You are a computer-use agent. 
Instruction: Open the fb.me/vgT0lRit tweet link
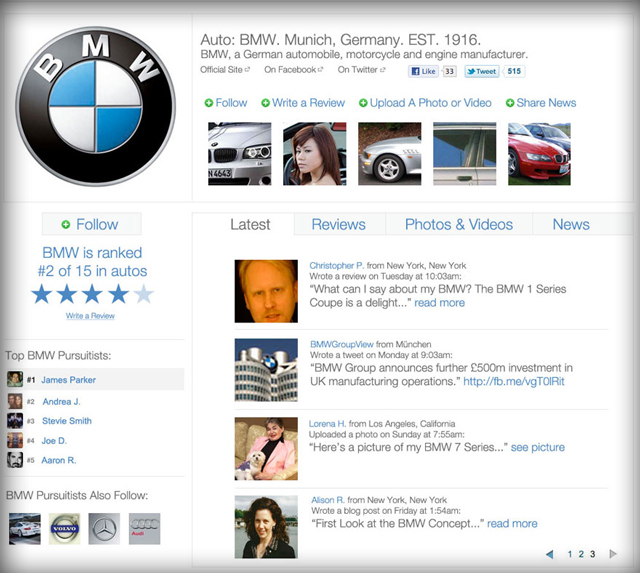[514, 382]
